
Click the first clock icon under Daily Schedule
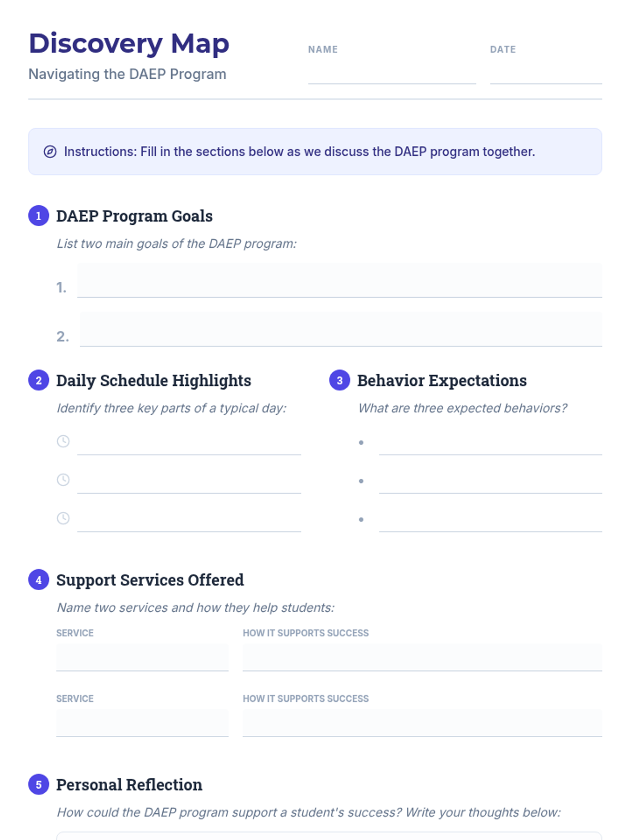pyautogui.click(x=63, y=441)
